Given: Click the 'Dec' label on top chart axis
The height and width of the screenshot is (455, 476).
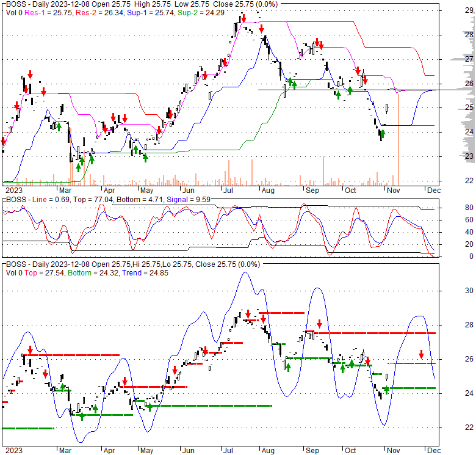Looking at the screenshot, I should click(434, 191).
